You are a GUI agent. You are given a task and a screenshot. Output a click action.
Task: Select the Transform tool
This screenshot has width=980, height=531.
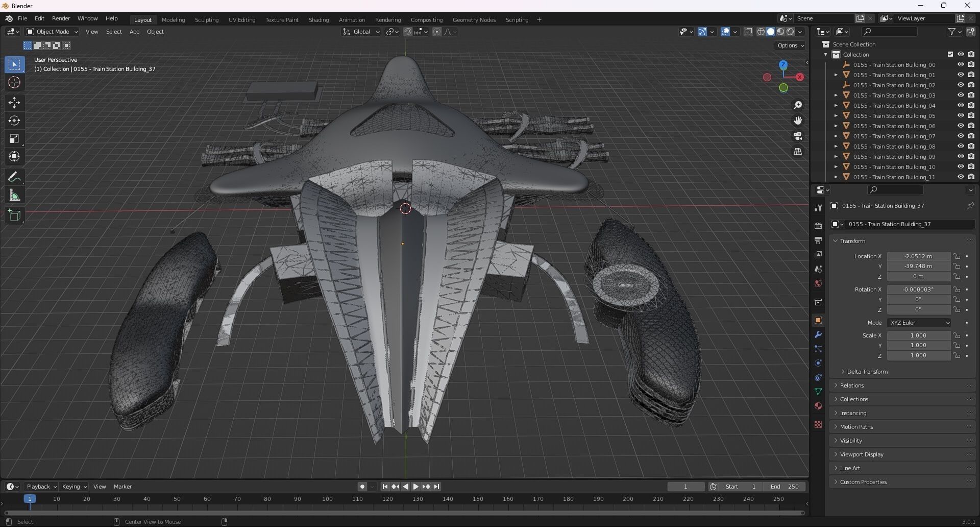click(x=14, y=156)
